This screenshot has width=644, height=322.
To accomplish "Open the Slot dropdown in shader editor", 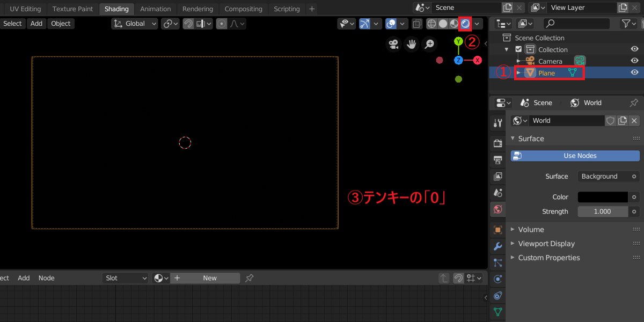I will coord(125,277).
